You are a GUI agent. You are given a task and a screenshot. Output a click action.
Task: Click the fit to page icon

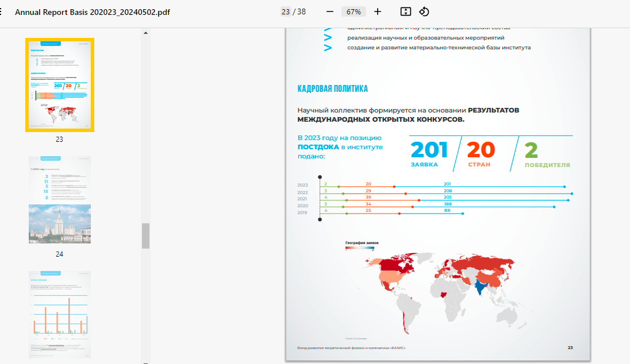405,11
